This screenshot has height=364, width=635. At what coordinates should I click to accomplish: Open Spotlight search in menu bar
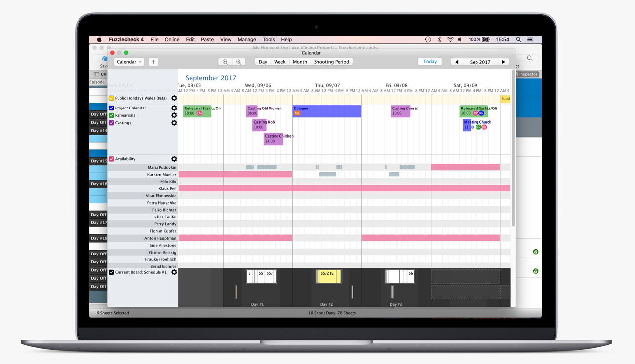pos(518,39)
